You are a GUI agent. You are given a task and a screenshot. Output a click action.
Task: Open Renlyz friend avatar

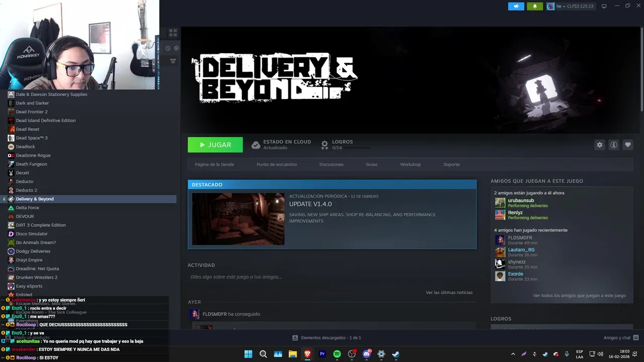[500, 215]
